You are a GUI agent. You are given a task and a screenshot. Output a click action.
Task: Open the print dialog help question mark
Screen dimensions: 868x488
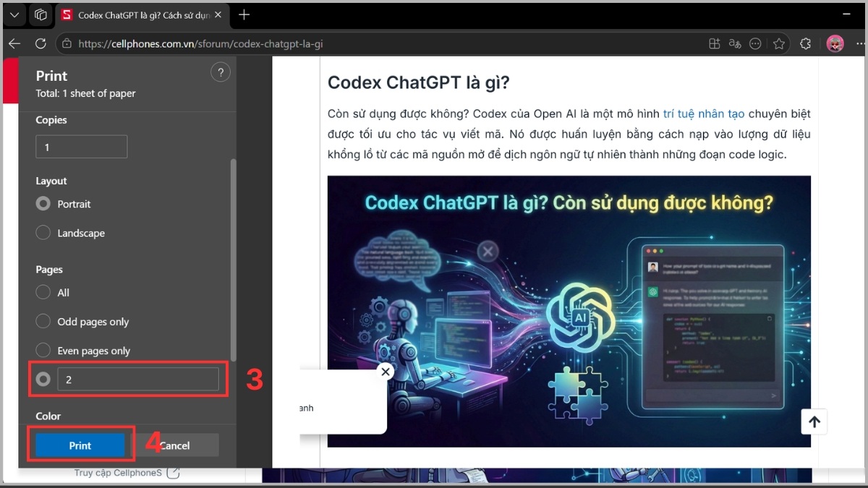point(220,72)
